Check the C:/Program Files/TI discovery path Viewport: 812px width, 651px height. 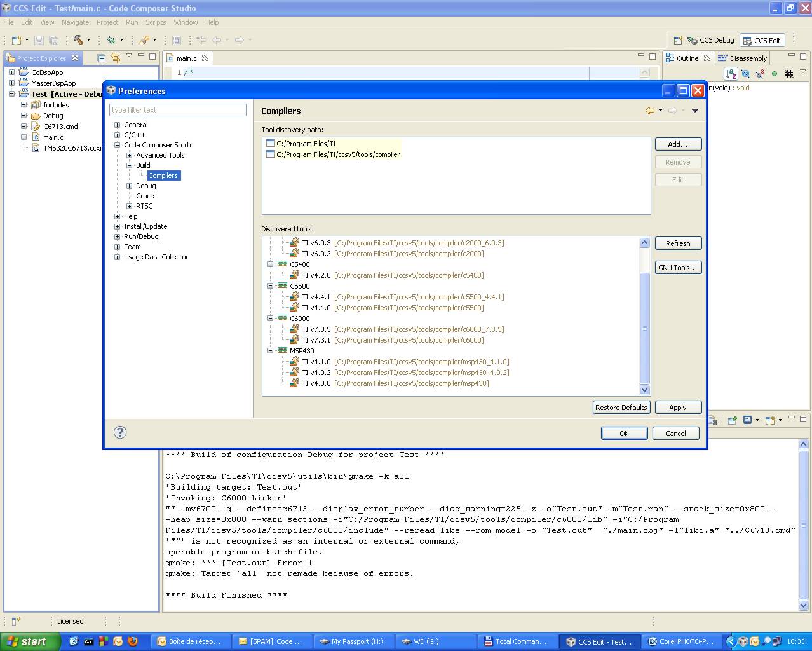pos(271,144)
